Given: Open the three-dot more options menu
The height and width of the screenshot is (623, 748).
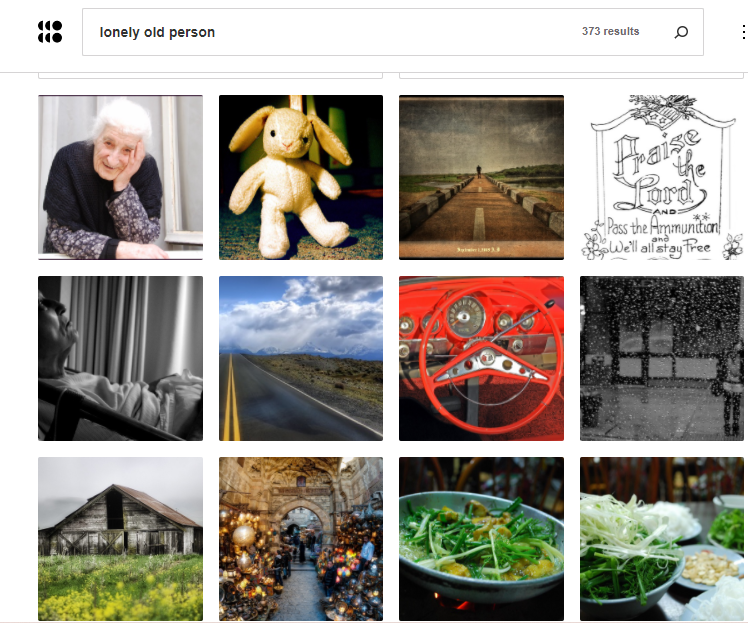Looking at the screenshot, I should pos(743,32).
